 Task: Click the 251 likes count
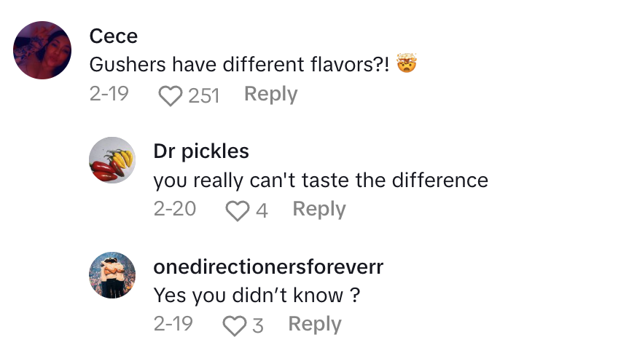203,95
